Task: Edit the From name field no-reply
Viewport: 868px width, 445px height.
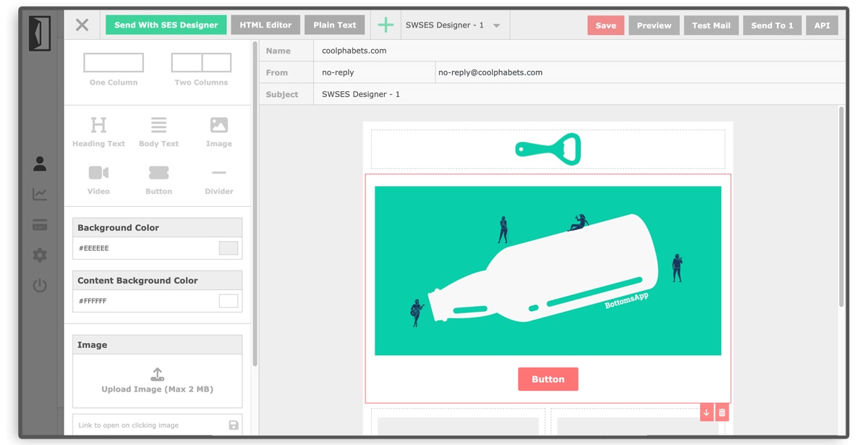Action: point(374,72)
